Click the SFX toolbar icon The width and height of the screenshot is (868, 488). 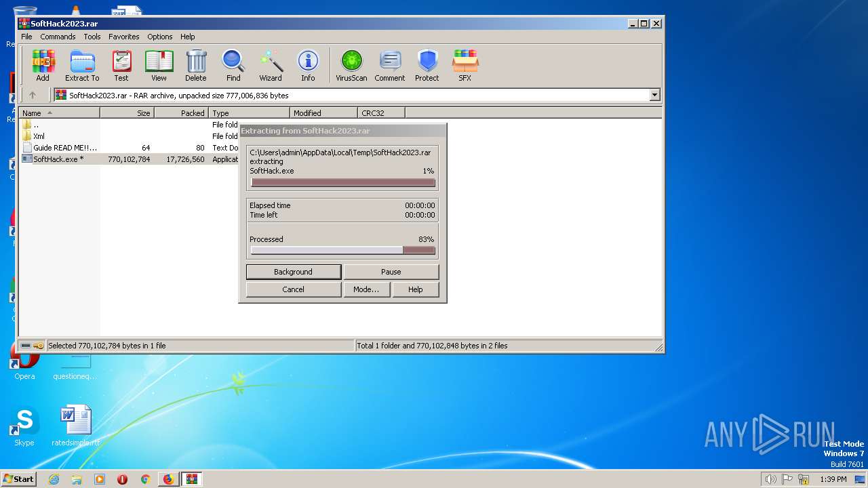click(465, 66)
